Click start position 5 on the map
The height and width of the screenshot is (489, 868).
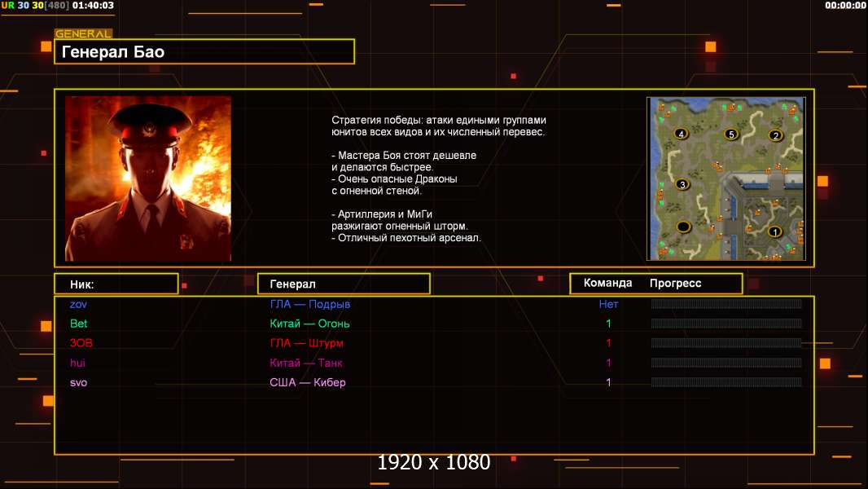pyautogui.click(x=731, y=134)
